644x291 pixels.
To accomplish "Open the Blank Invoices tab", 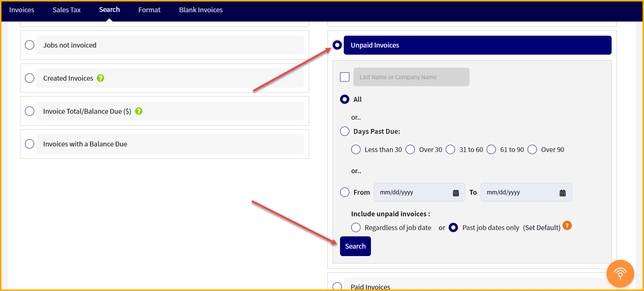I will (201, 10).
